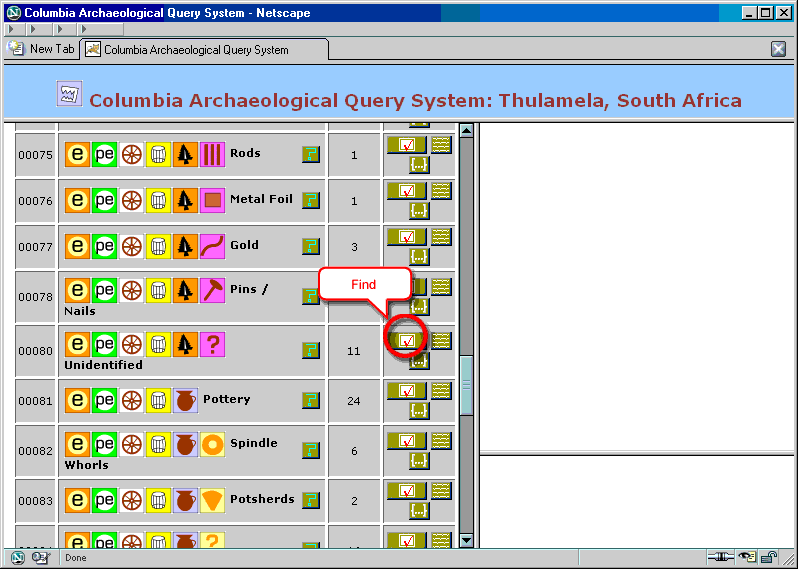Click the pink question mark icon in row 00080
This screenshot has width=798, height=569.
(x=212, y=345)
